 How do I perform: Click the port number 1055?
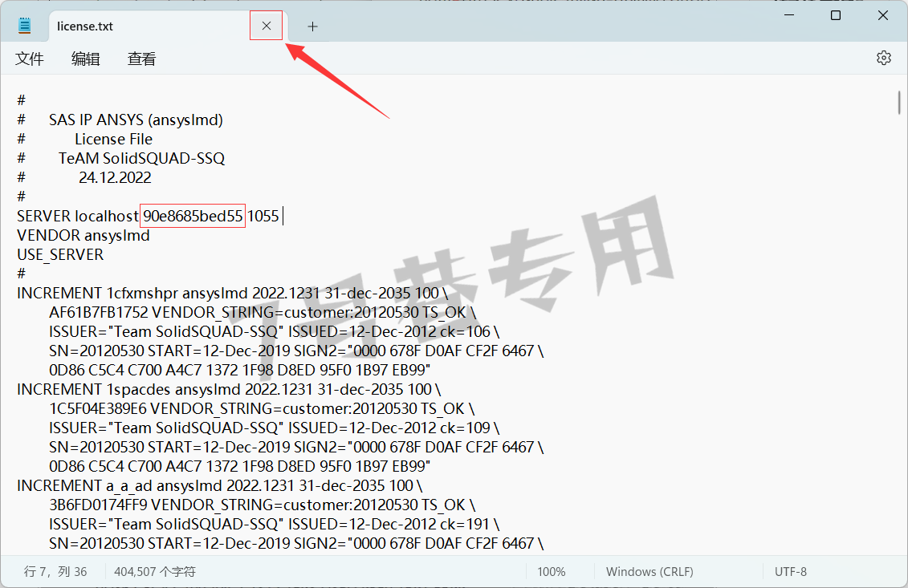point(263,216)
